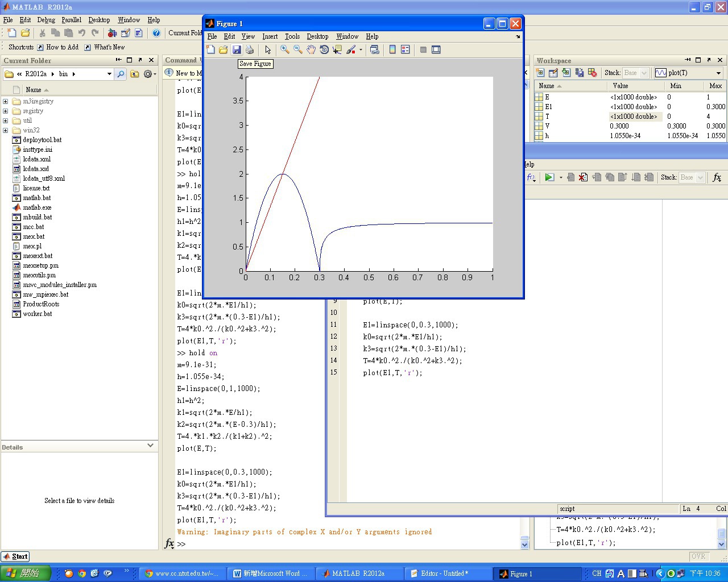Click the Print Figure icon

(x=249, y=50)
